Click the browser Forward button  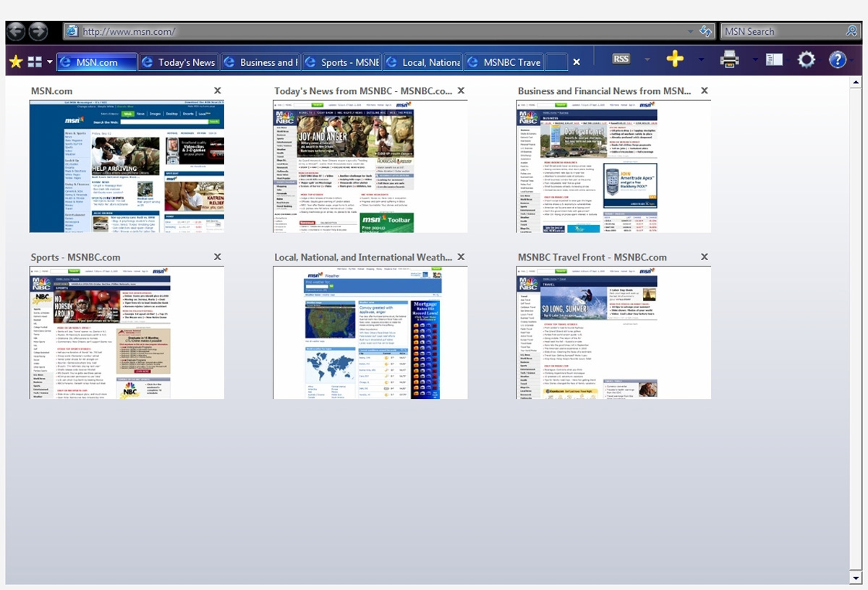pyautogui.click(x=38, y=31)
